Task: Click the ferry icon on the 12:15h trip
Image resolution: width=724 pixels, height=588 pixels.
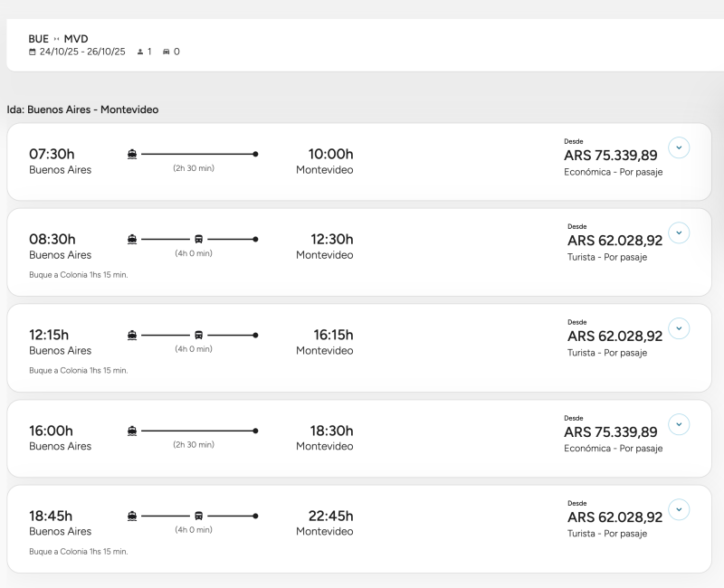Action: (132, 335)
